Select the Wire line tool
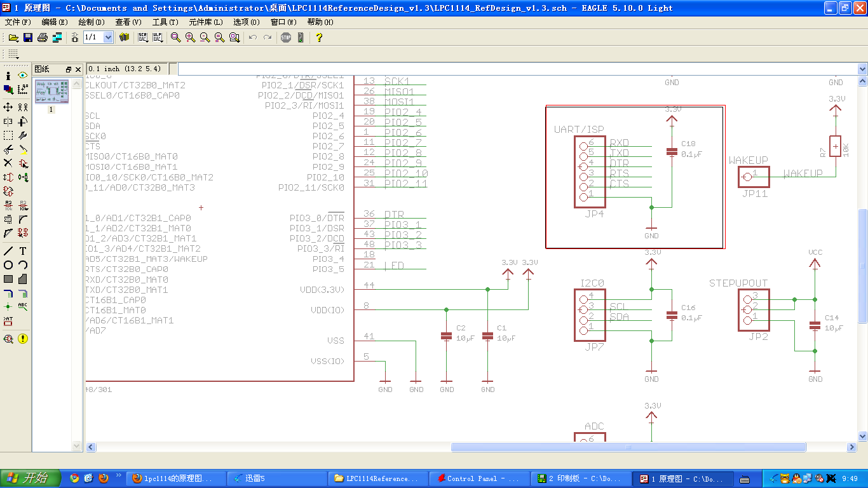The width and height of the screenshot is (868, 488). pos(8,251)
